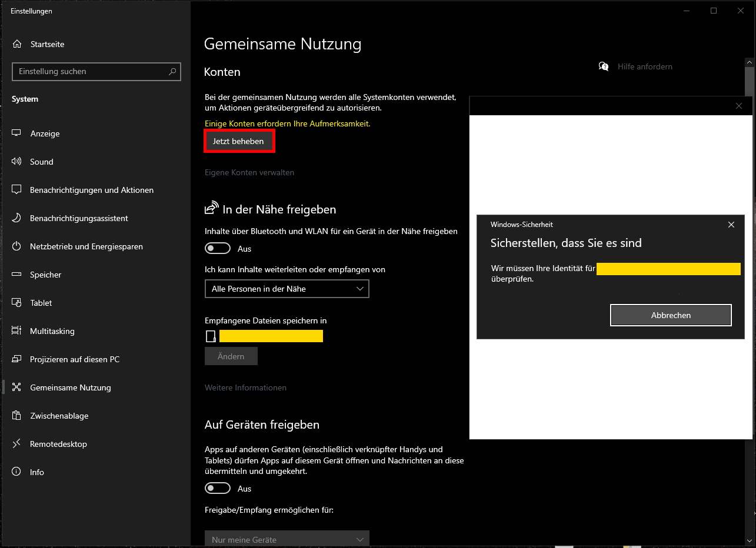Click the Tablet icon
The width and height of the screenshot is (756, 548).
pyautogui.click(x=16, y=303)
